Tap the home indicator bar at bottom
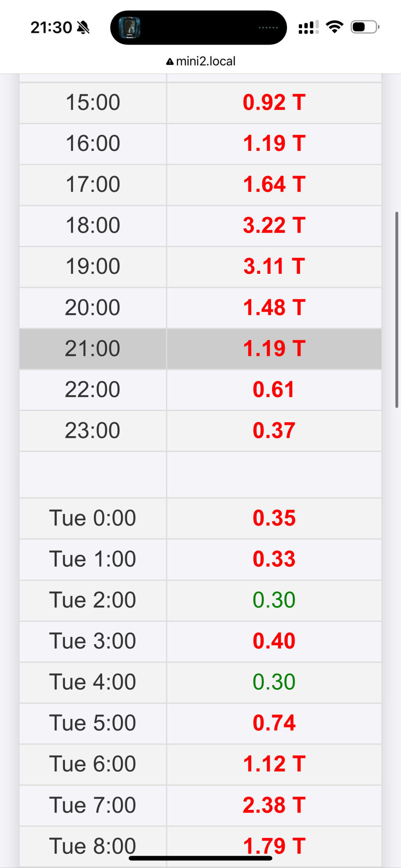This screenshot has width=401, height=868. coord(200,858)
